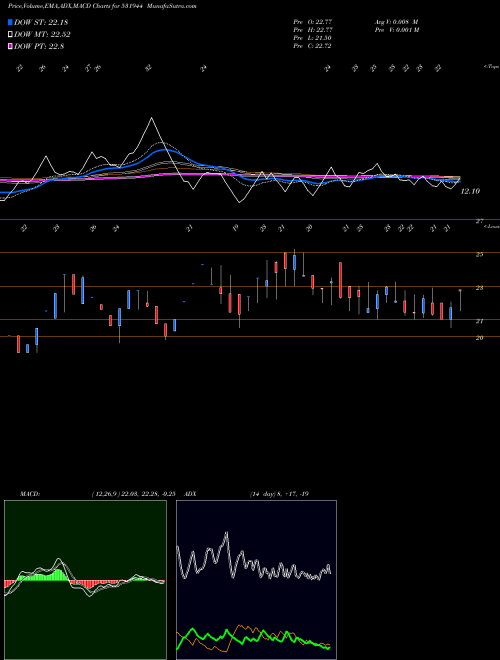Click the blue DOW ST legend swatch
The height and width of the screenshot is (660, 500).
(x=11, y=22)
